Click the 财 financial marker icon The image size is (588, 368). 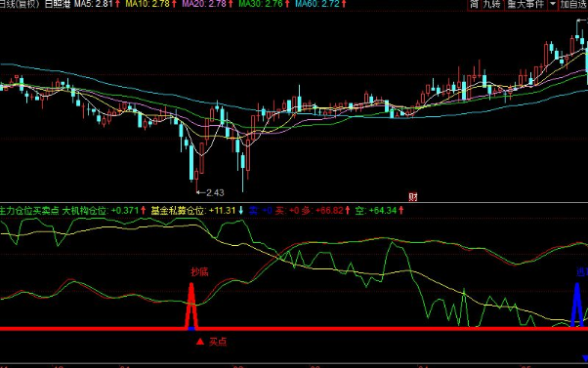(413, 196)
